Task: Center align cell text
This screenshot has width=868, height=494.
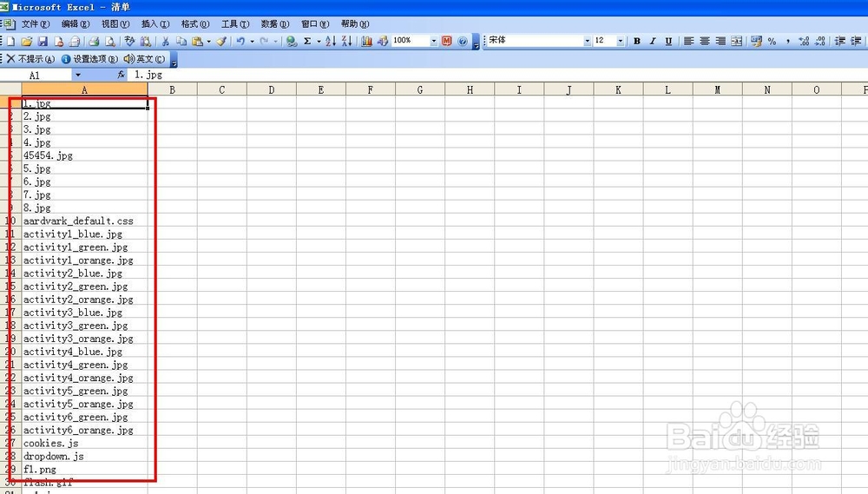Action: click(705, 41)
